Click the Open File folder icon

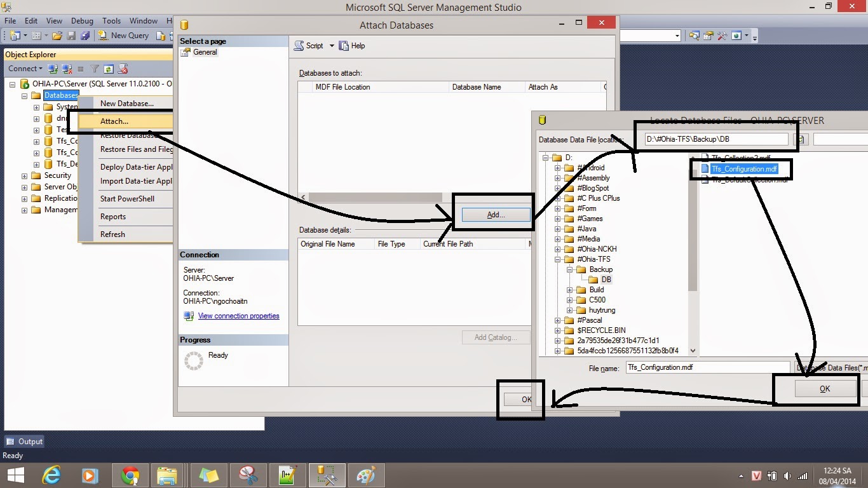[57, 36]
